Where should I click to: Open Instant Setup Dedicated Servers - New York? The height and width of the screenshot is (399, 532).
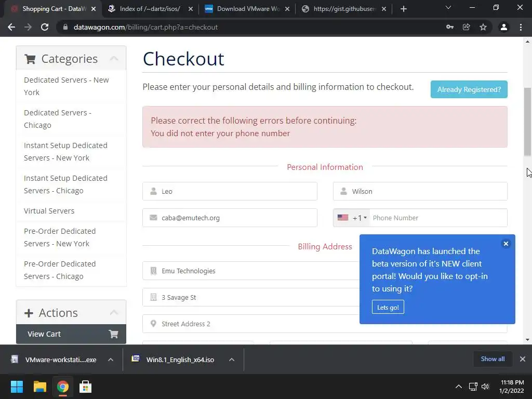pyautogui.click(x=71, y=152)
